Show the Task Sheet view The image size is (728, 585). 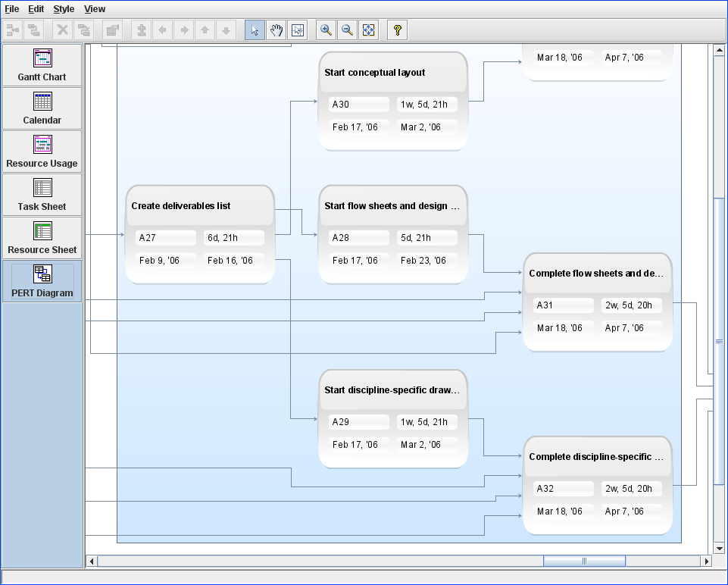click(42, 195)
